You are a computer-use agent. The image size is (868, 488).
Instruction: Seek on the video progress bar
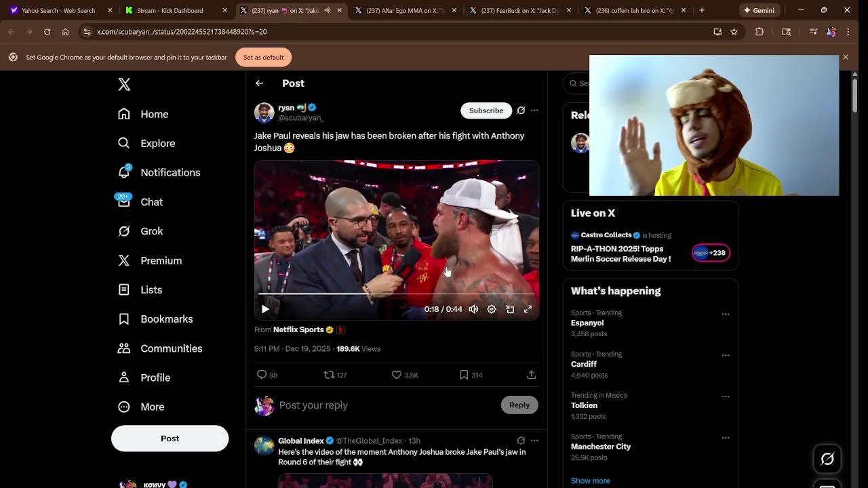pyautogui.click(x=397, y=293)
